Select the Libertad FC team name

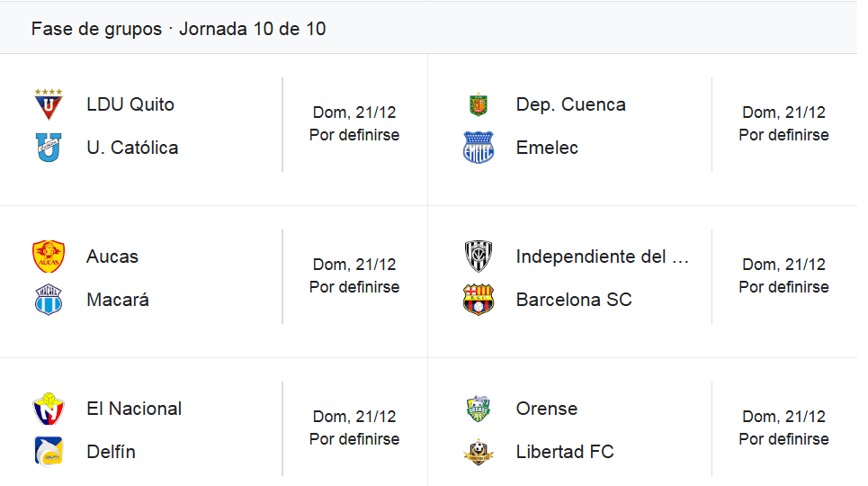point(565,452)
